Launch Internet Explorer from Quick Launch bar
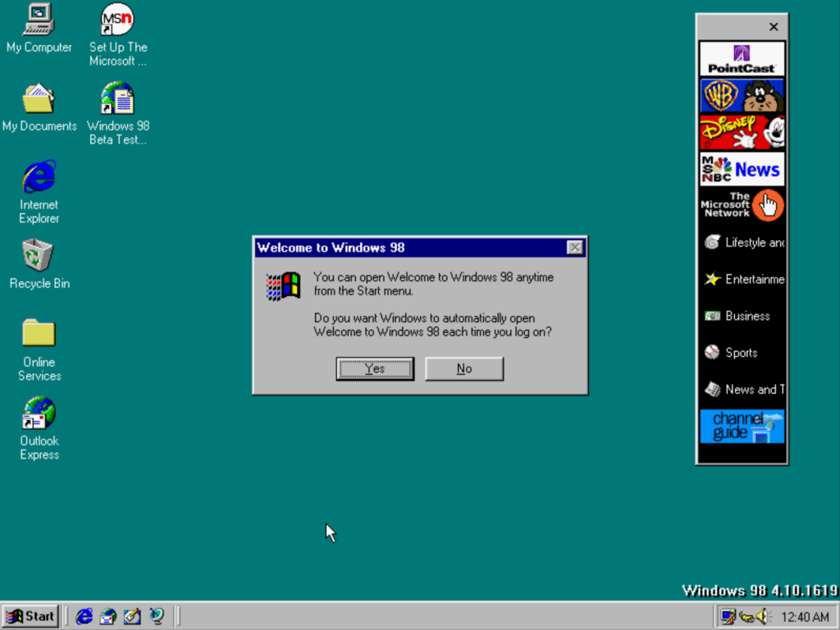This screenshot has height=630, width=840. tap(84, 616)
